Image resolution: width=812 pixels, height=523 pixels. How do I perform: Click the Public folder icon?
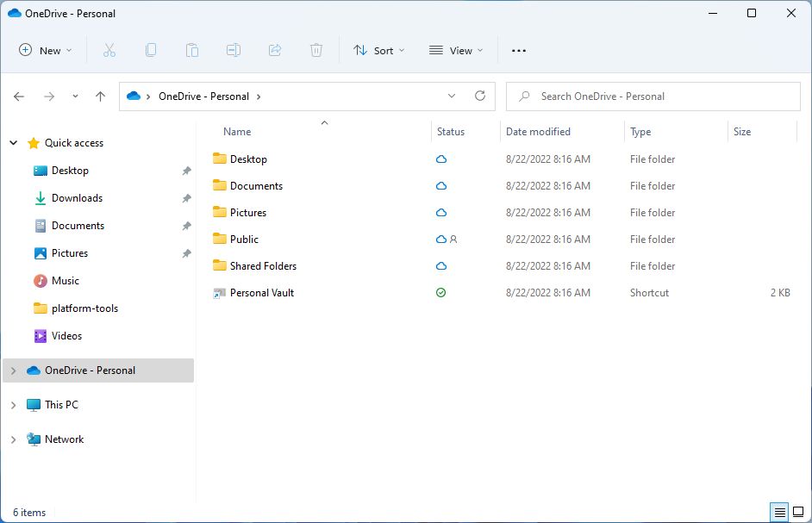pyautogui.click(x=220, y=239)
